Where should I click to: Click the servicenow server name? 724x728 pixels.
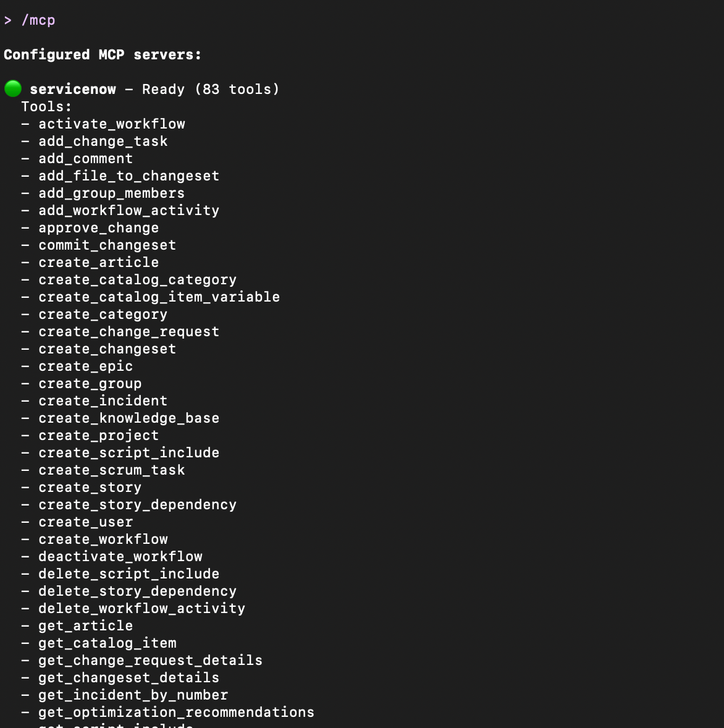73,90
